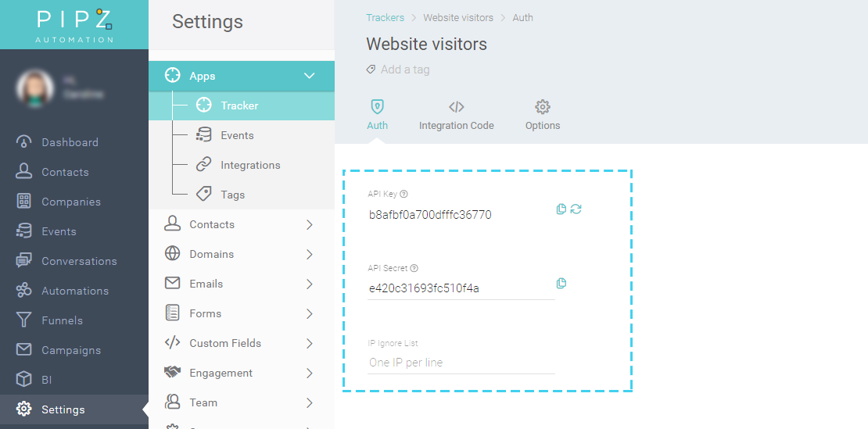Click the Custom Fields code icon

pyautogui.click(x=173, y=343)
